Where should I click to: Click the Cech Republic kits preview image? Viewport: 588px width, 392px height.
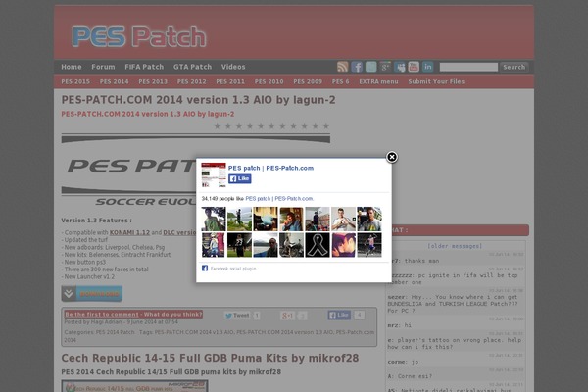(x=134, y=386)
